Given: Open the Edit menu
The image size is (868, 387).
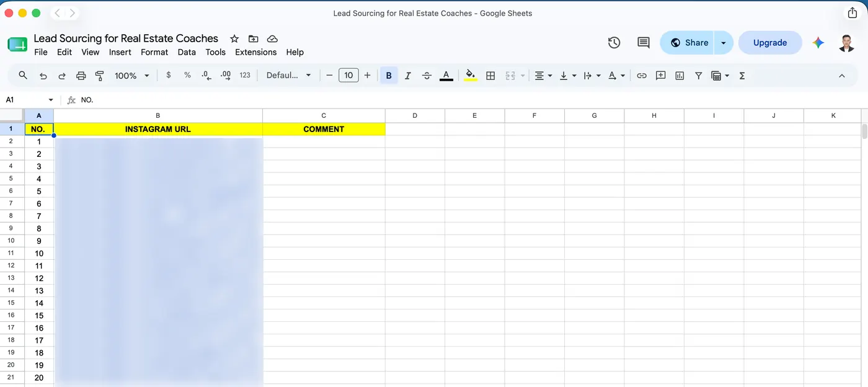Looking at the screenshot, I should 64,52.
